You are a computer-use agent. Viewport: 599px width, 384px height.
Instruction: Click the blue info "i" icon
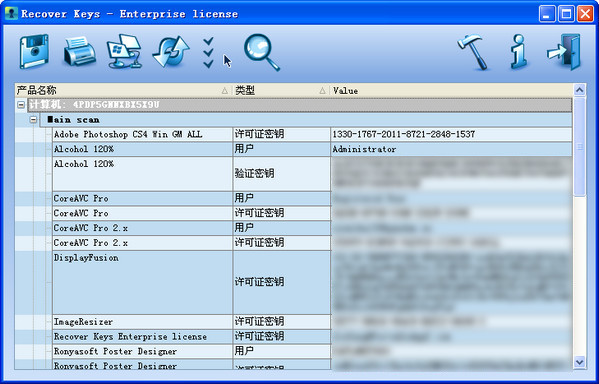click(518, 52)
